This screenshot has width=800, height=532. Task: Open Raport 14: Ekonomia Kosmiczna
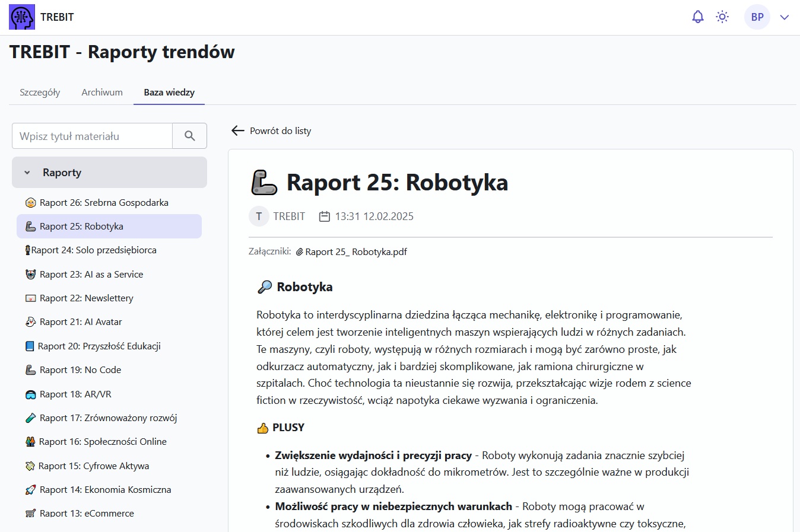105,490
